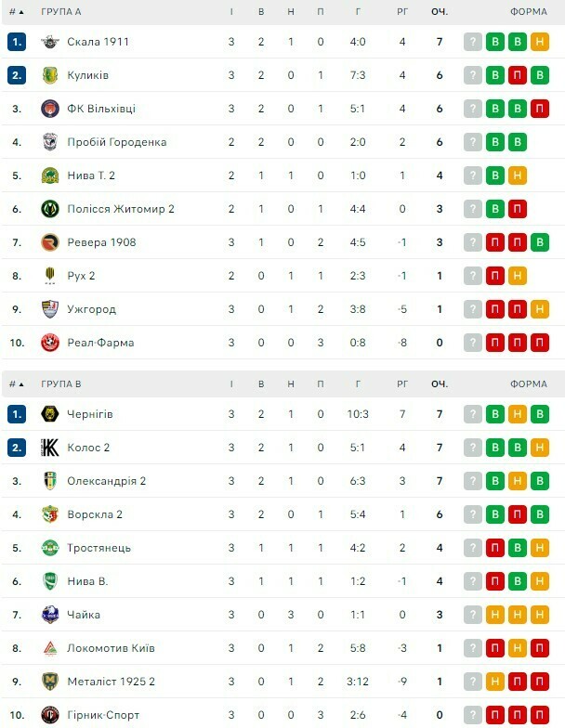Click the Скала 1911 team logo
This screenshot has width=565, height=728.
point(50,42)
